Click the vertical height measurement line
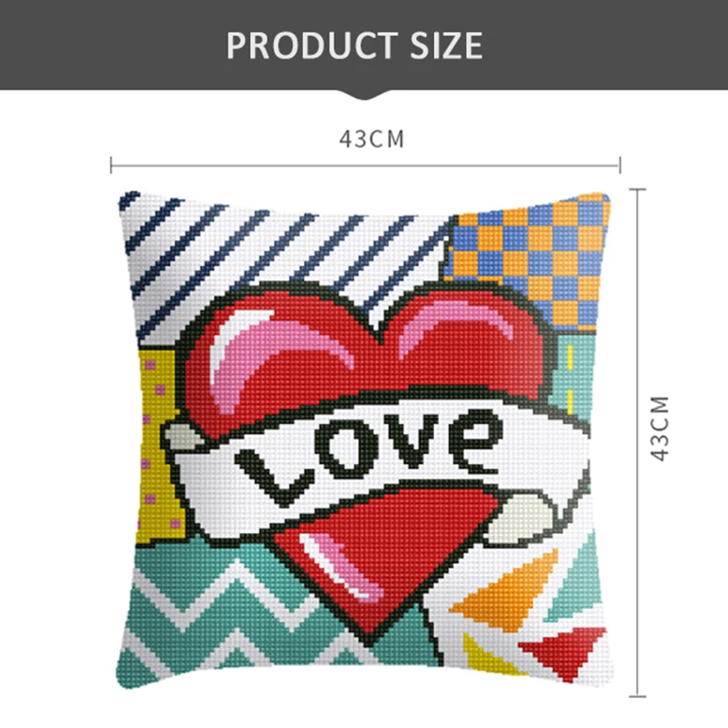Screen dimensions: 728x728 638,442
